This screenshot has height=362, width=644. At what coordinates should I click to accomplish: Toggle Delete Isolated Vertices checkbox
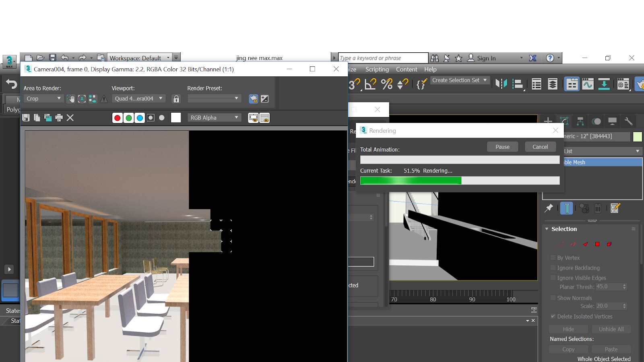553,316
